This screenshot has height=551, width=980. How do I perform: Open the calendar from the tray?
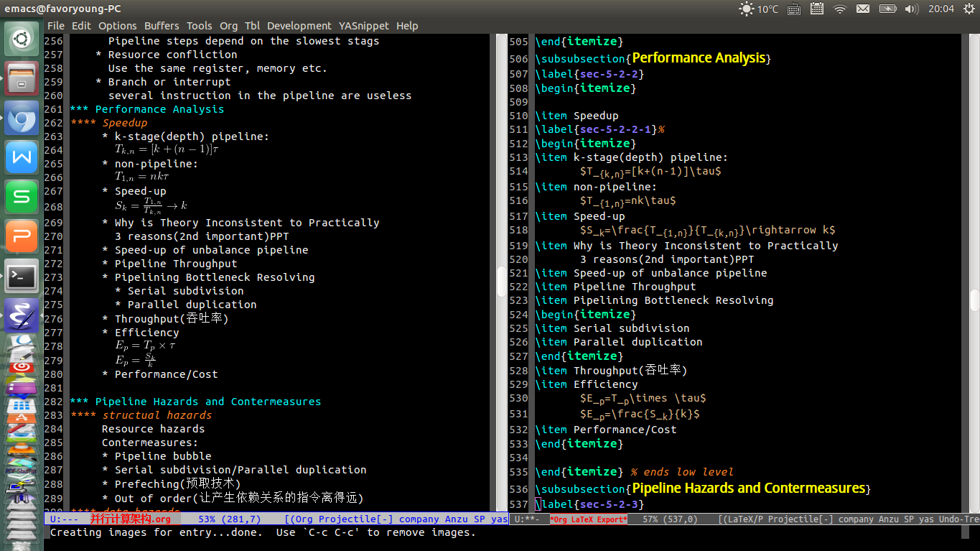point(816,9)
